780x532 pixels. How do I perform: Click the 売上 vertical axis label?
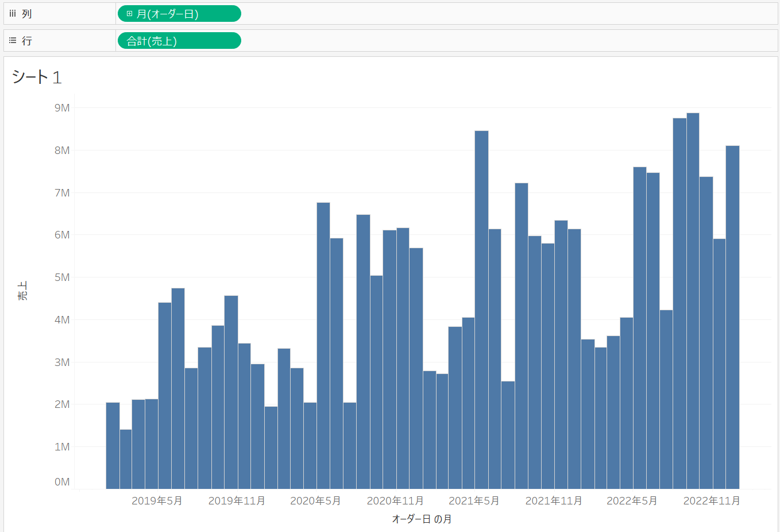click(x=22, y=291)
